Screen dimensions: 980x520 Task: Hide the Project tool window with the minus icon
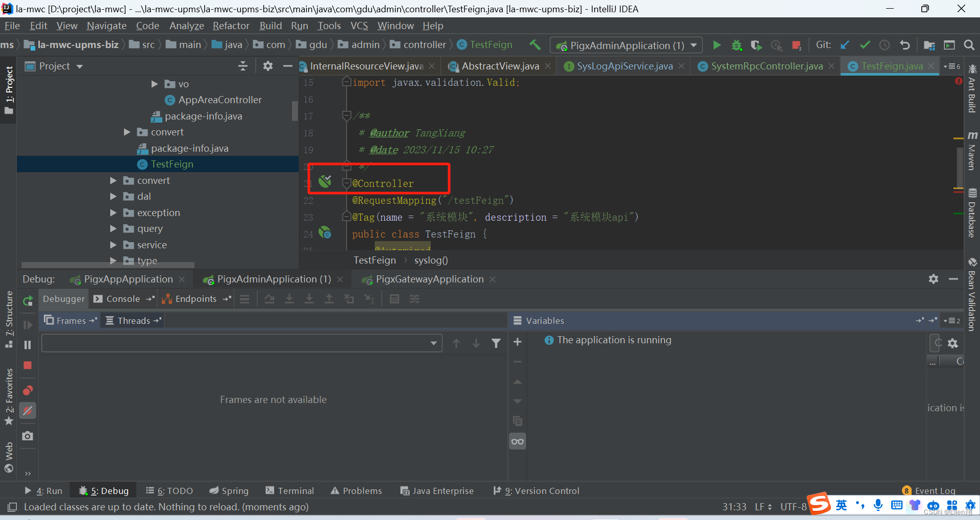coord(288,66)
